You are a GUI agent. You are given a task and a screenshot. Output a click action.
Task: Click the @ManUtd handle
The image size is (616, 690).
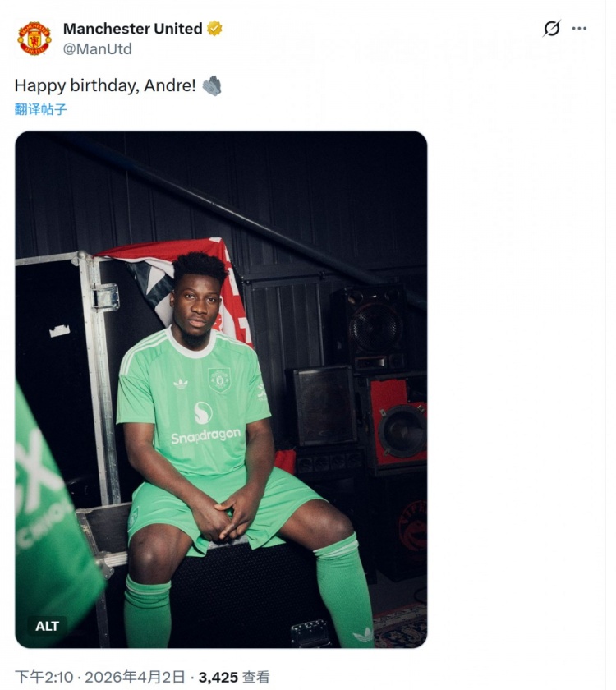pyautogui.click(x=97, y=49)
